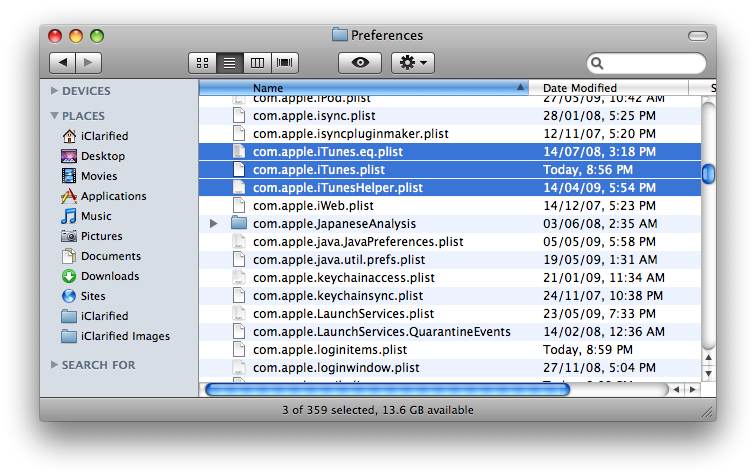Open the Action gear menu
This screenshot has width=756, height=476.
(x=413, y=63)
